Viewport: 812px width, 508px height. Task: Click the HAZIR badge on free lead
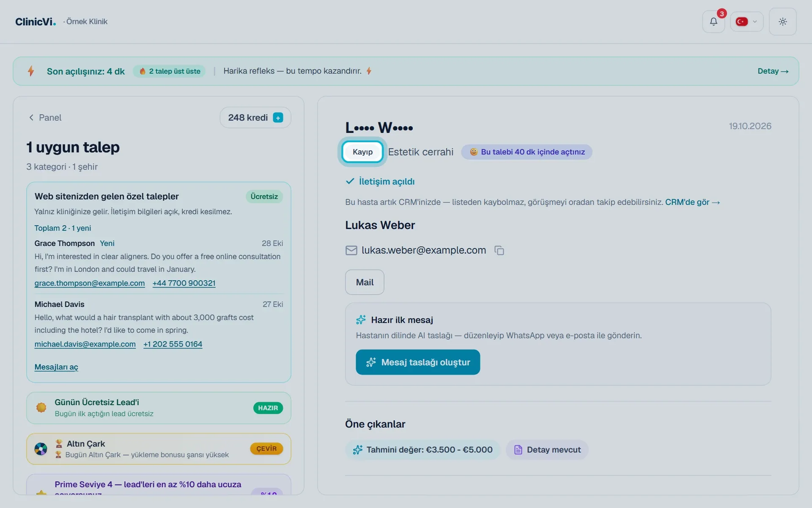[268, 408]
